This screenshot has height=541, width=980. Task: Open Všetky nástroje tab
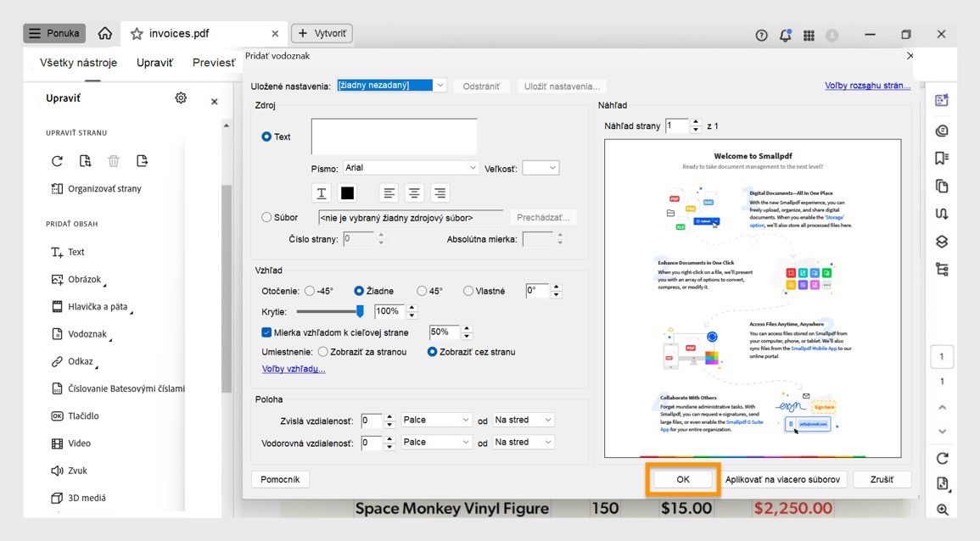(x=79, y=63)
